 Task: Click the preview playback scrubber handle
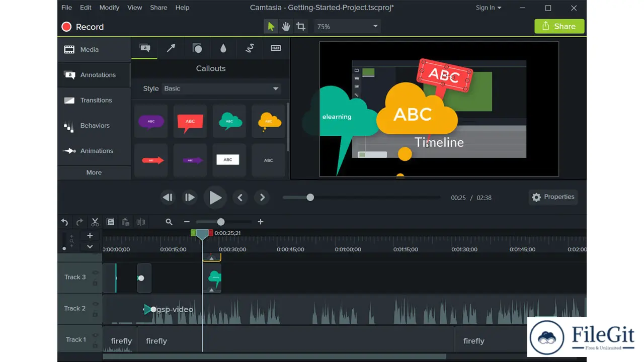310,198
